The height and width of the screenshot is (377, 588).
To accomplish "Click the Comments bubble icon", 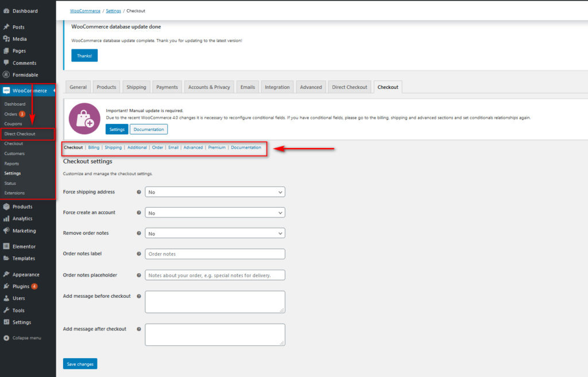I will click(6, 63).
